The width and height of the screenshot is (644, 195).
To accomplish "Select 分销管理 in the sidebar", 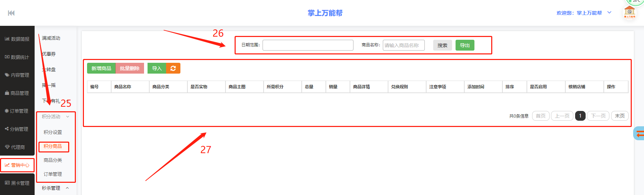I will (x=17, y=129).
